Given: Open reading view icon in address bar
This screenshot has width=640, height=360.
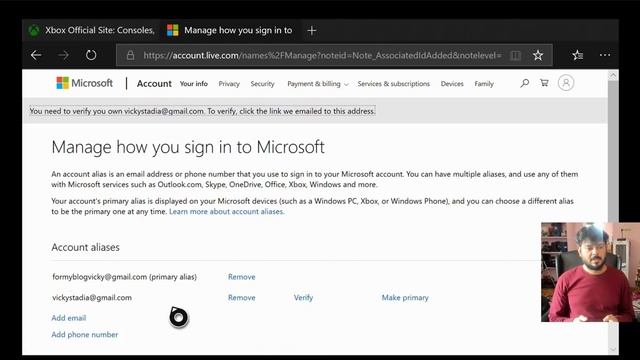Looking at the screenshot, I should [516, 55].
